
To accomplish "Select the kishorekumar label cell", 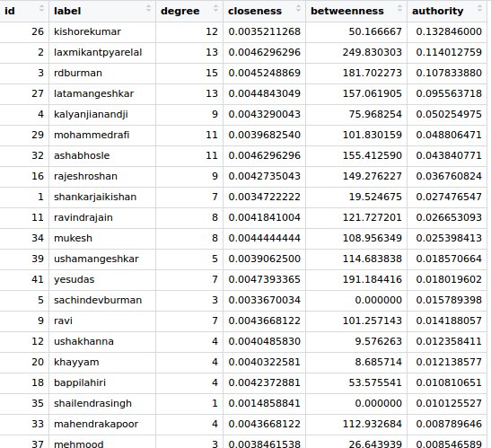I will tap(102, 31).
